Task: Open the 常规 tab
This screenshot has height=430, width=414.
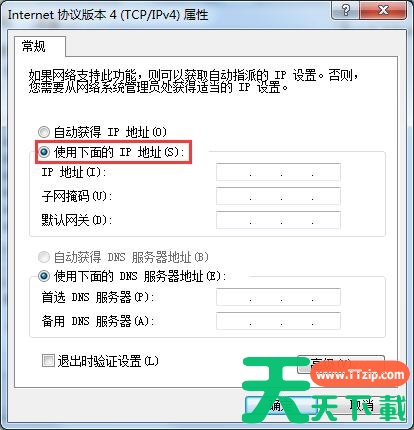Action: pyautogui.click(x=33, y=46)
